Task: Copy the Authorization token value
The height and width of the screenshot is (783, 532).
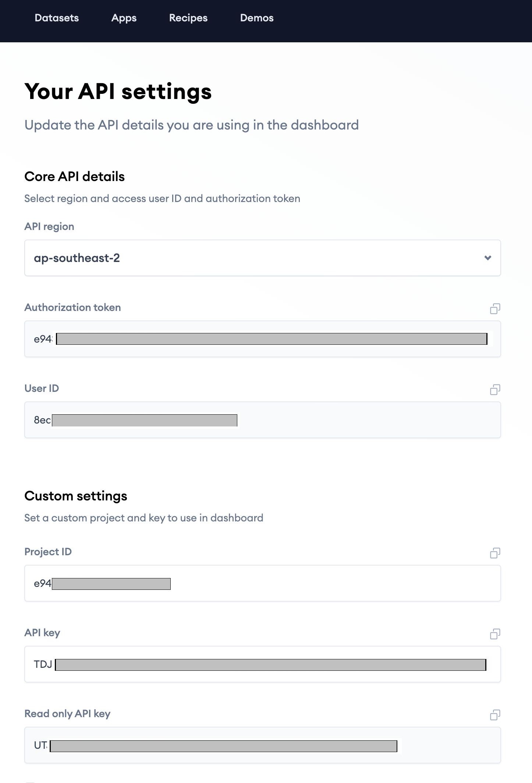Action: pos(495,309)
